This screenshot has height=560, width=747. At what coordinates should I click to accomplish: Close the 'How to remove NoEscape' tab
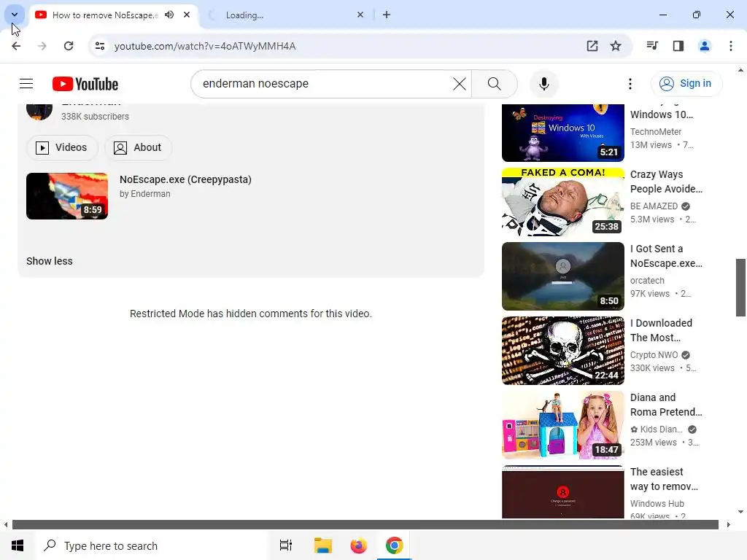pos(187,15)
